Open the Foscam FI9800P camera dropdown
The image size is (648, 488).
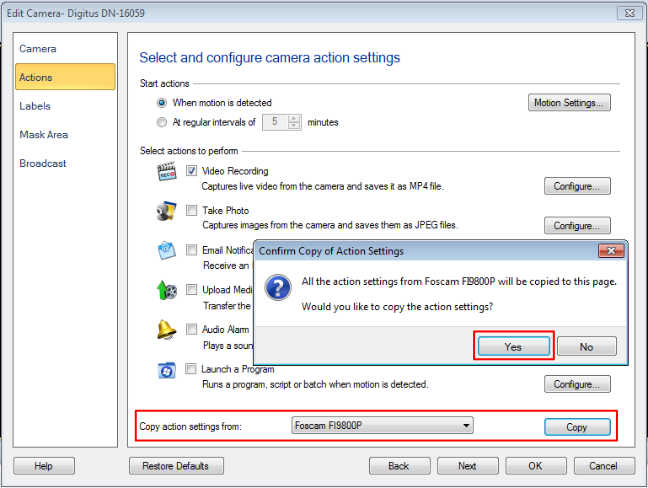382,426
